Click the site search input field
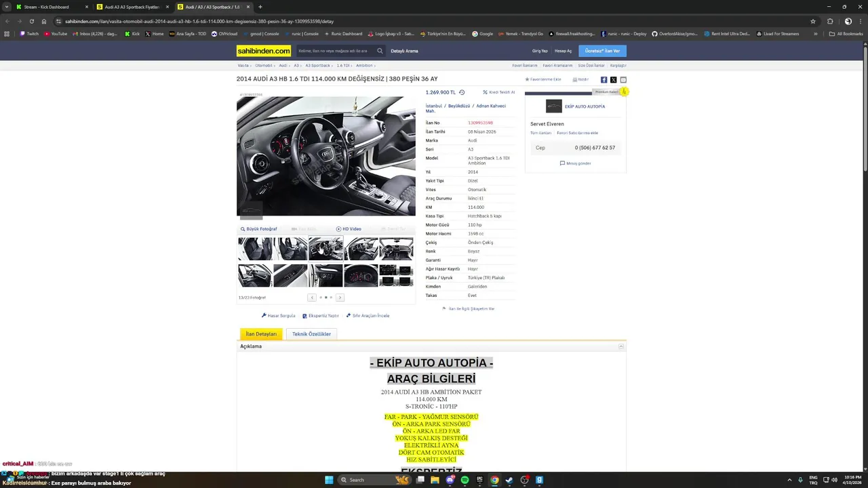Viewport: 868px width, 488px height. click(335, 51)
